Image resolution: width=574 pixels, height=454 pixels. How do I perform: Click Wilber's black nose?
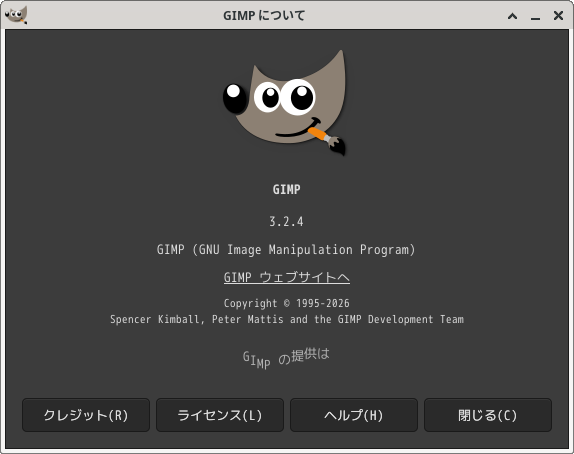click(x=235, y=98)
